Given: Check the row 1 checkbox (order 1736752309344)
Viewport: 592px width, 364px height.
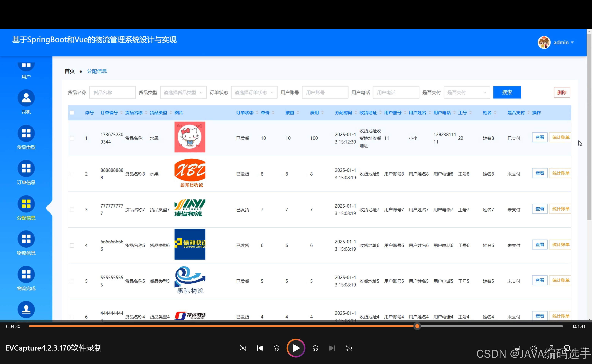Looking at the screenshot, I should point(72,138).
